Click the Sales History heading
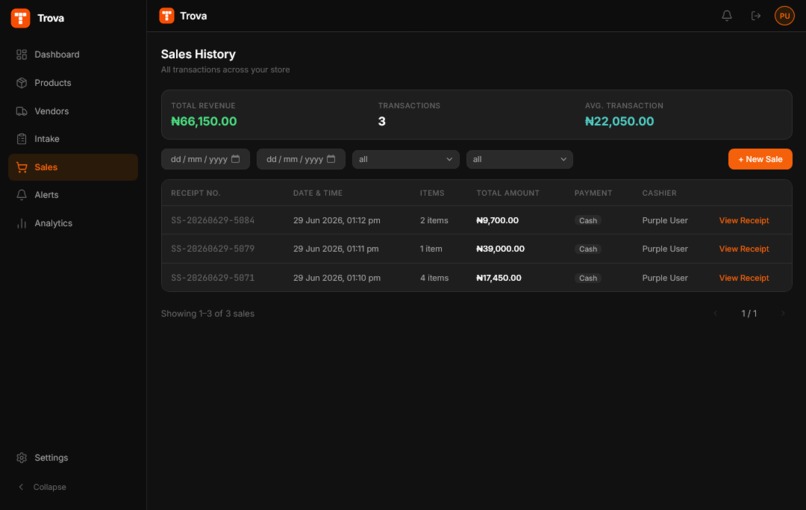This screenshot has width=806, height=510. tap(198, 54)
